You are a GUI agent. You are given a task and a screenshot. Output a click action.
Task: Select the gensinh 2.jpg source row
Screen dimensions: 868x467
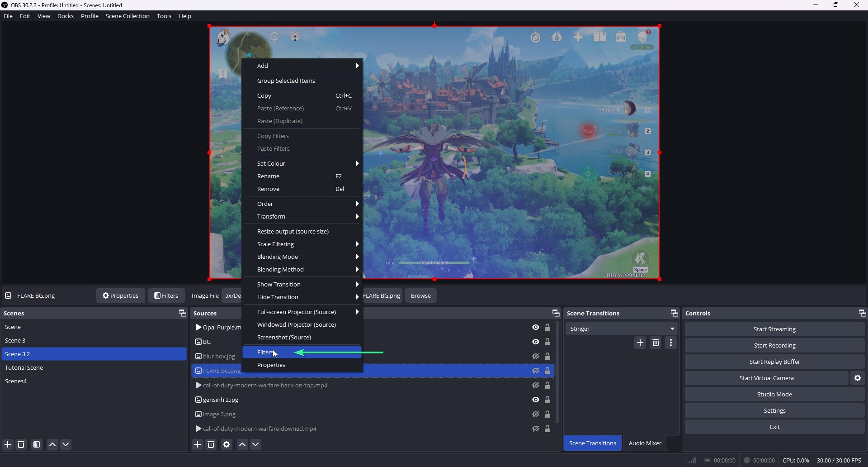[x=373, y=400]
